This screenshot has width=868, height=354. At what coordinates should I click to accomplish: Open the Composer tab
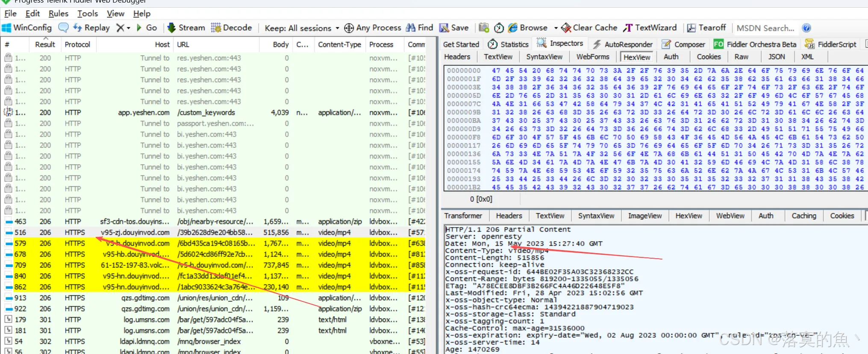click(683, 44)
